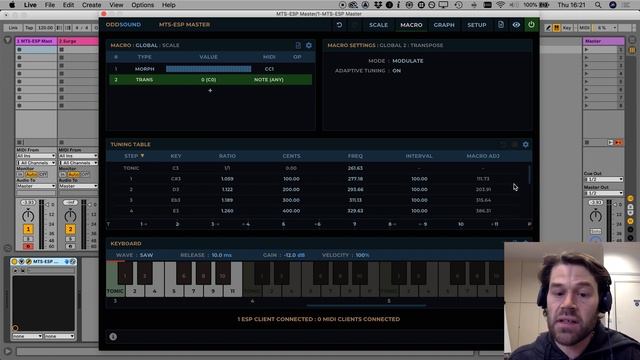Viewport: 640px width, 360px height.
Task: Open the Create menu
Action: 91,5
